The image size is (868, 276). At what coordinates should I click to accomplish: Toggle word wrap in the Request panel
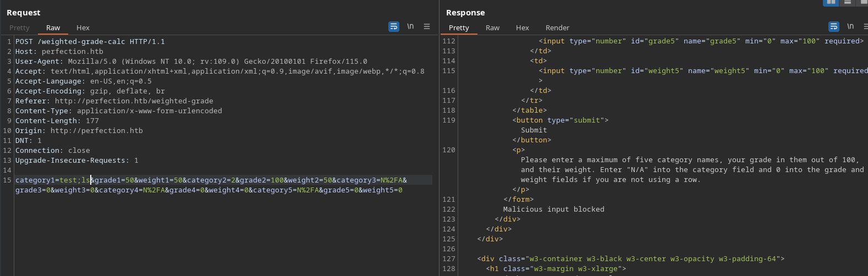click(x=394, y=26)
